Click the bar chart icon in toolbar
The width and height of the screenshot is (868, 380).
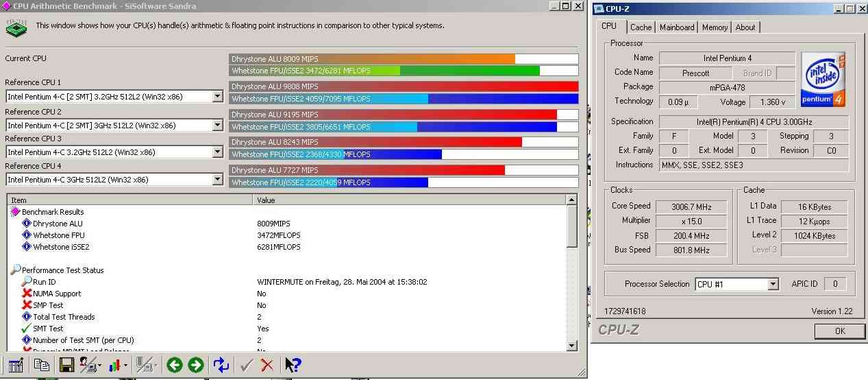(116, 365)
